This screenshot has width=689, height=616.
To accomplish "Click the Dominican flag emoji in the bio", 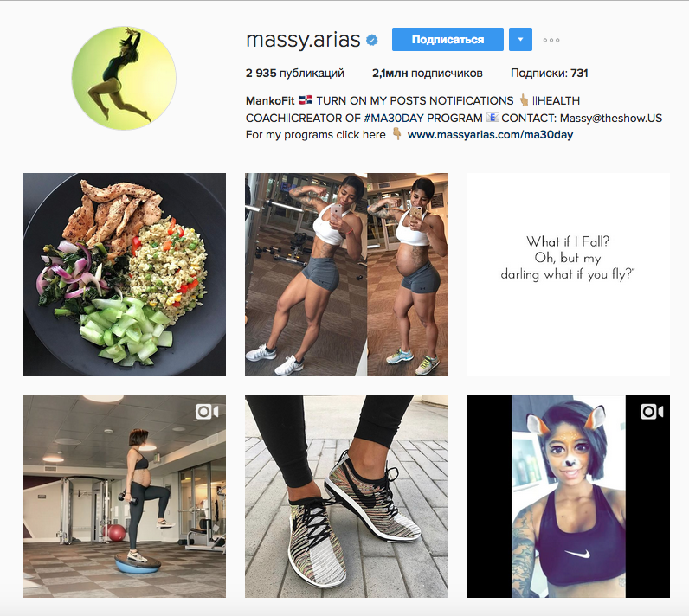I will point(306,100).
